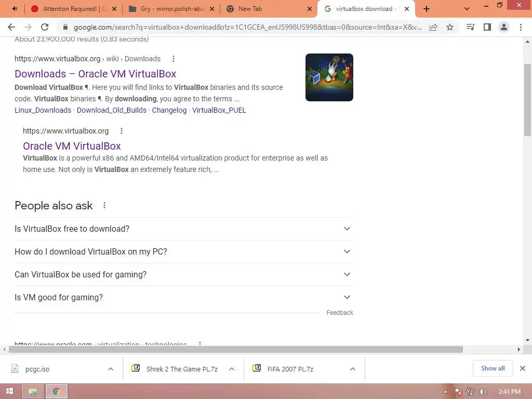Click the Feedback link
The image size is (532, 399).
[340, 312]
